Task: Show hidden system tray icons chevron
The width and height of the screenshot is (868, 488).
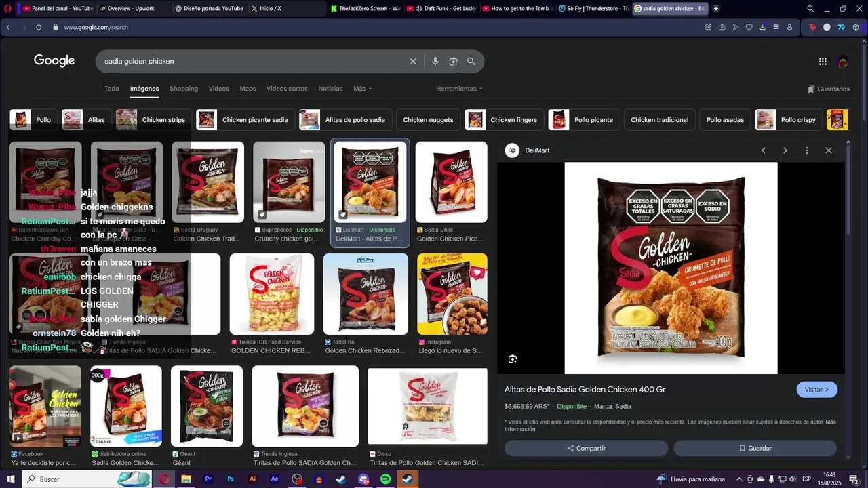Action: (738, 479)
